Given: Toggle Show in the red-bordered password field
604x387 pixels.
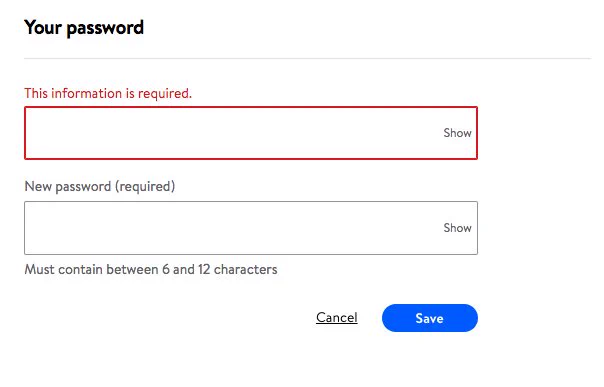Looking at the screenshot, I should (457, 133).
